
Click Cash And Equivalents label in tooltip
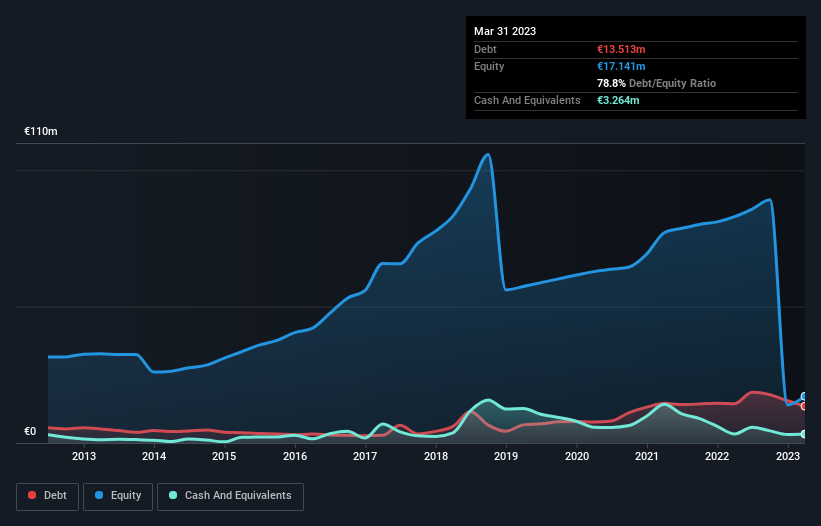(x=527, y=100)
